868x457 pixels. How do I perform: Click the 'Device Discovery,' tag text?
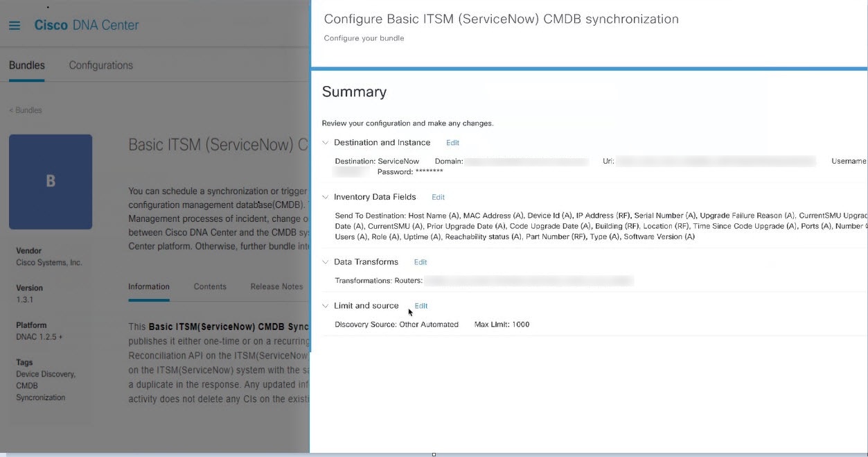point(46,374)
